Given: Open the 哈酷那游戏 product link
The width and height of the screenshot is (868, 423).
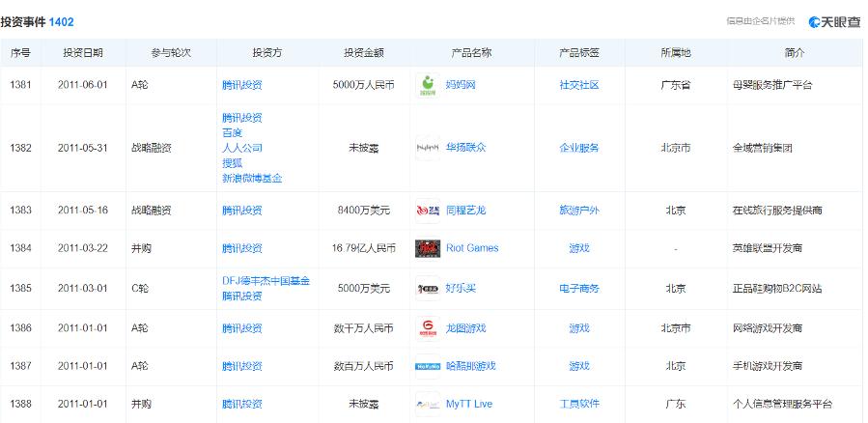Looking at the screenshot, I should (470, 366).
